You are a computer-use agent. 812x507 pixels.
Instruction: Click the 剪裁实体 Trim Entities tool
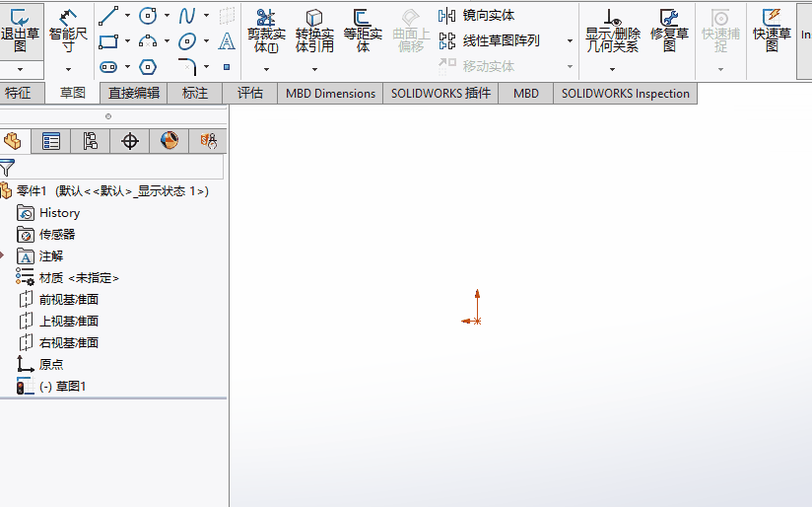266,32
